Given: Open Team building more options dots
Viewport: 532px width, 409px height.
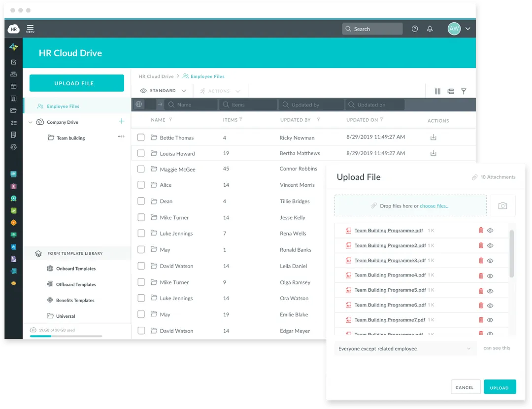Looking at the screenshot, I should tap(121, 136).
